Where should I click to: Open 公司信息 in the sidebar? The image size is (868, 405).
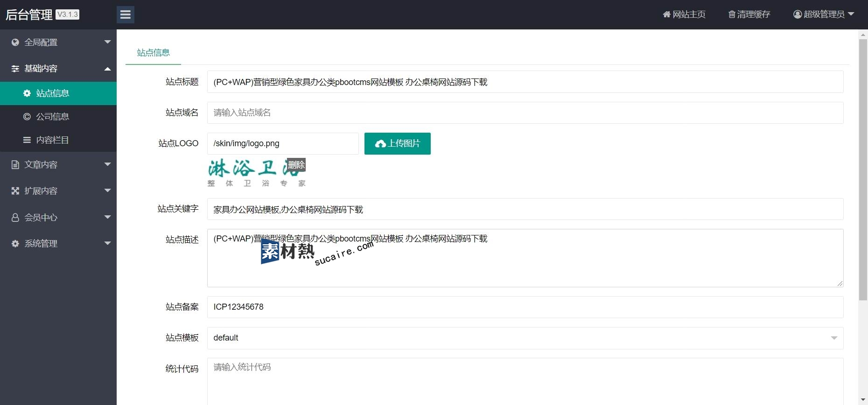tap(58, 117)
